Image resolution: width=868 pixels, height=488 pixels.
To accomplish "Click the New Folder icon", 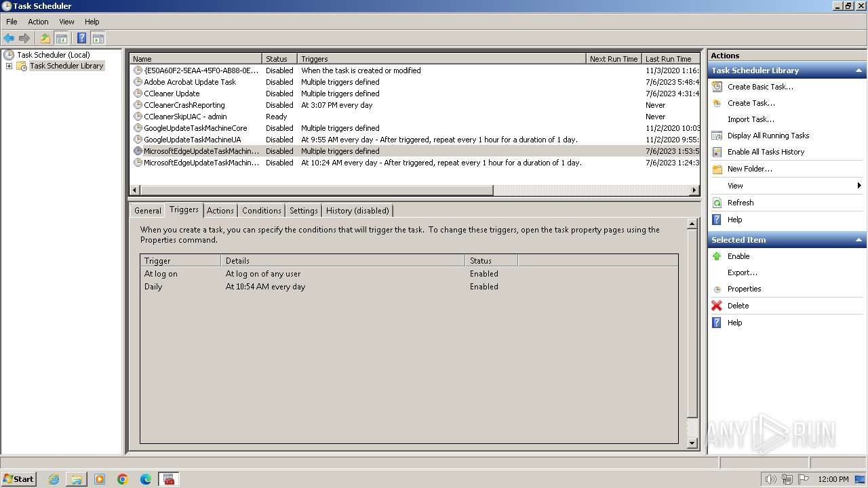I will [x=717, y=169].
